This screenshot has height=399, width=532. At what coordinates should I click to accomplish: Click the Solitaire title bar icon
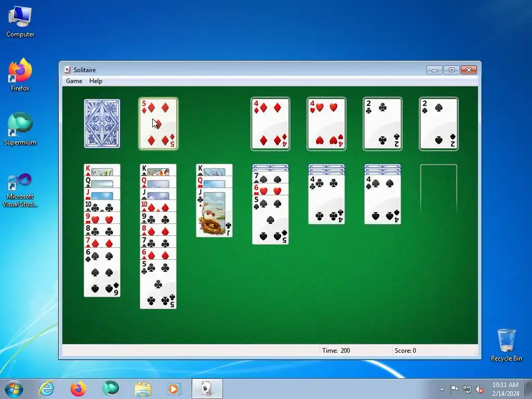[x=67, y=70]
